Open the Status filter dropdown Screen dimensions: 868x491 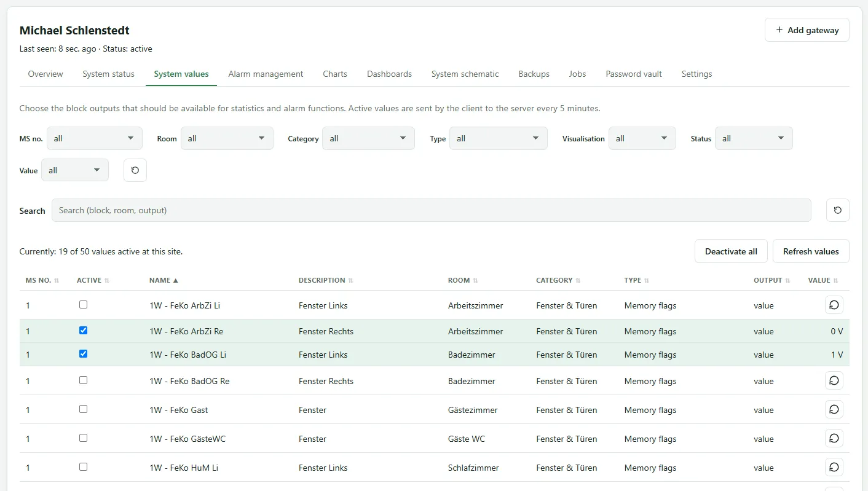pos(754,138)
